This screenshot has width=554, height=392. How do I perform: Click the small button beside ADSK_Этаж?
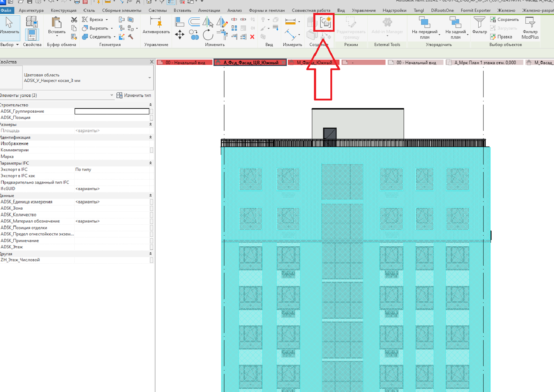[x=151, y=247]
